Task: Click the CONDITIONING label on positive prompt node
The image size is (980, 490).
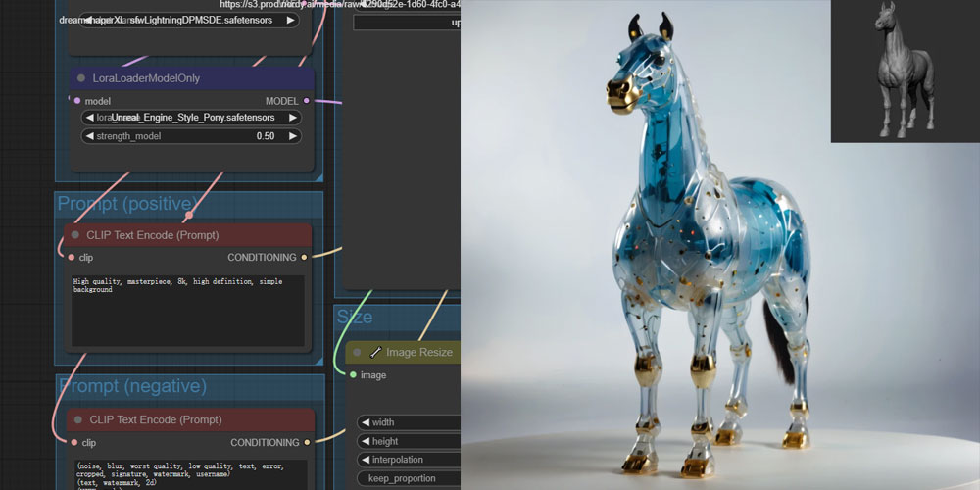Action: point(262,258)
